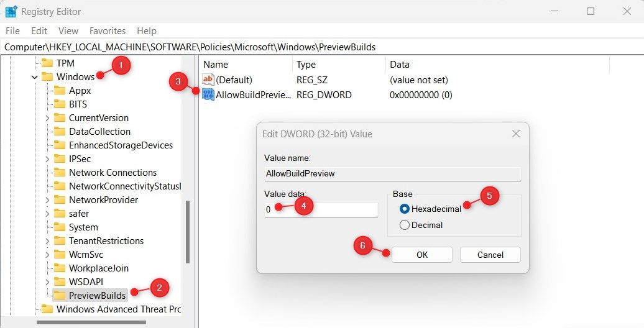Select the DataCollection tree label
Screen dimensions: 644x328
[100, 132]
